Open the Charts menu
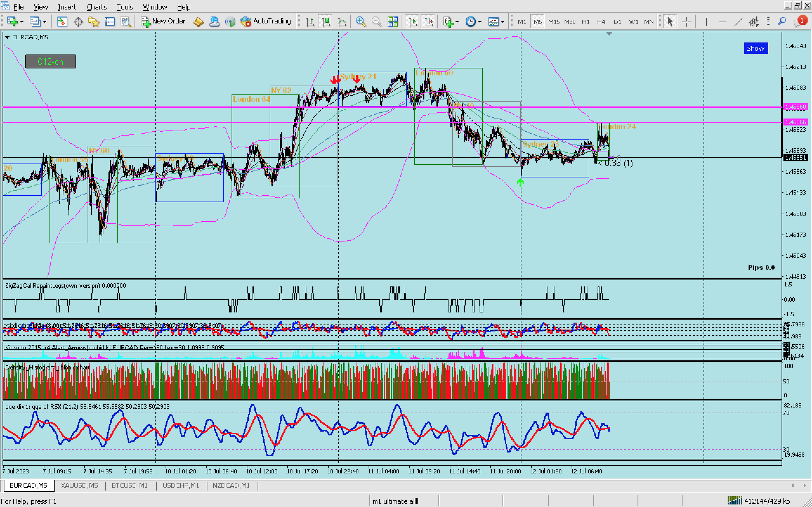This screenshot has width=812, height=507. tap(96, 7)
